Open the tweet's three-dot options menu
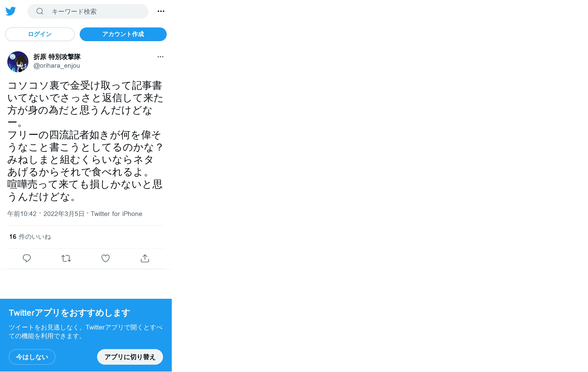 click(160, 57)
